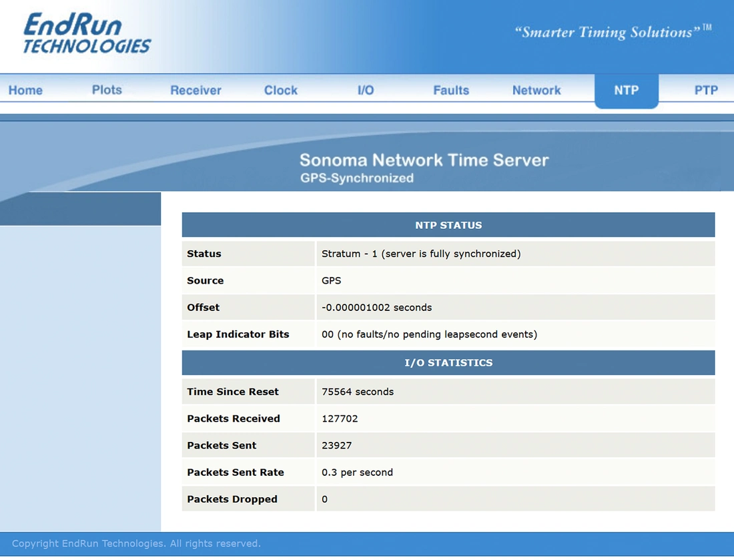Click the 23927 packets sent value
The width and height of the screenshot is (734, 560).
pyautogui.click(x=336, y=445)
